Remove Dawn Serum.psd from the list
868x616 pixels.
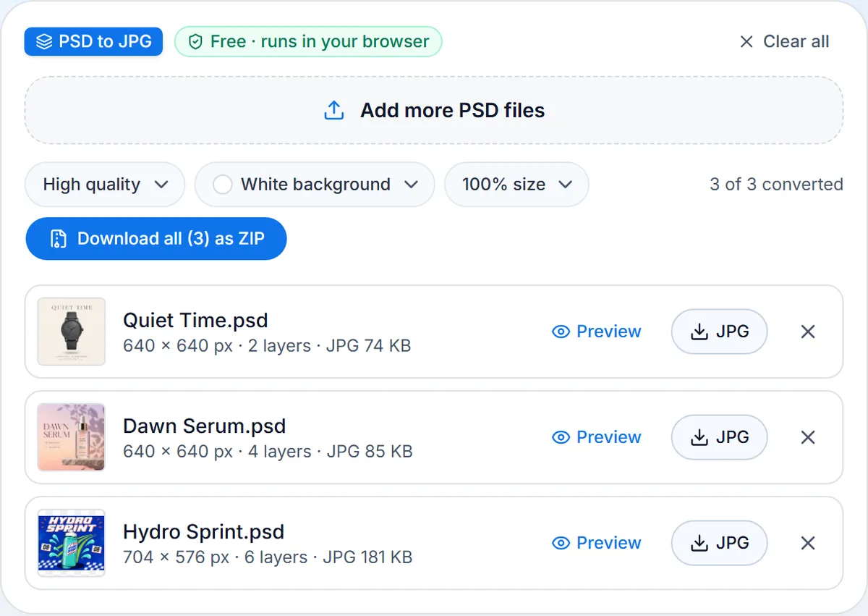pyautogui.click(x=808, y=437)
